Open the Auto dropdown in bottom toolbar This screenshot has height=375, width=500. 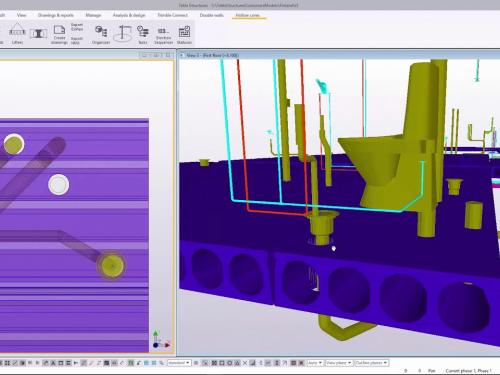point(315,363)
